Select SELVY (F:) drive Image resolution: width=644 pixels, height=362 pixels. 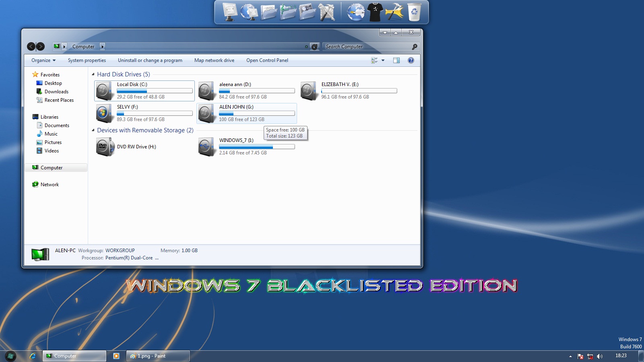click(144, 113)
